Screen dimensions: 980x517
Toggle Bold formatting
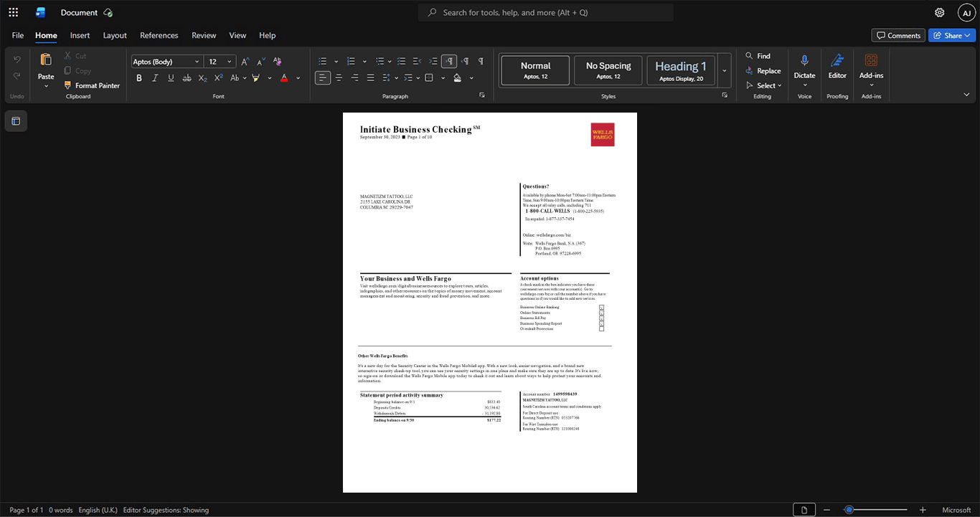pos(139,77)
